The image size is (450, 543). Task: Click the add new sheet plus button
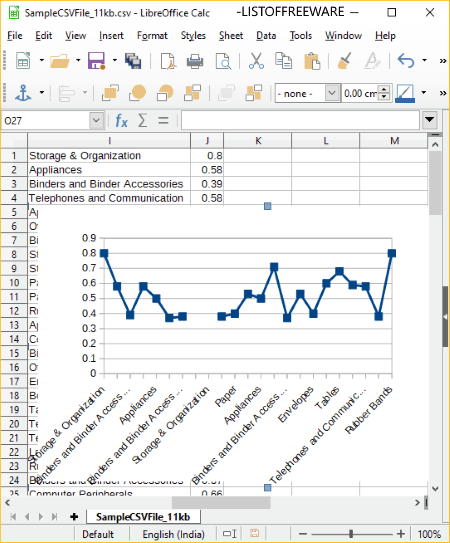tap(74, 517)
